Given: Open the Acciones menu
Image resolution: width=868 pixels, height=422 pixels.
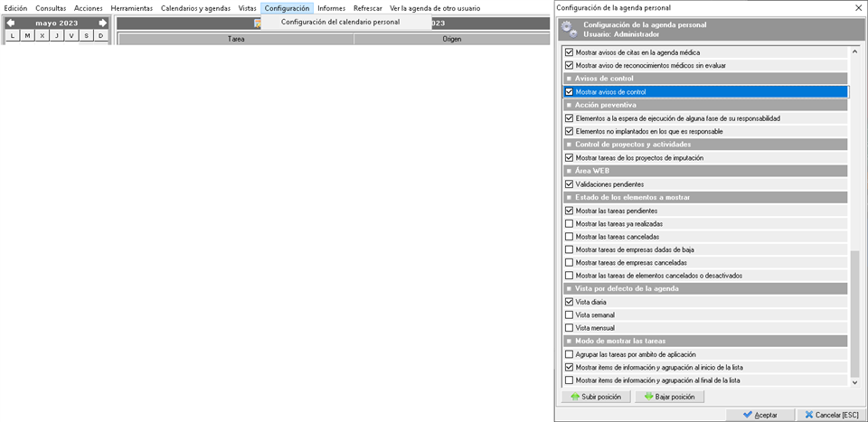Looking at the screenshot, I should pyautogui.click(x=89, y=8).
